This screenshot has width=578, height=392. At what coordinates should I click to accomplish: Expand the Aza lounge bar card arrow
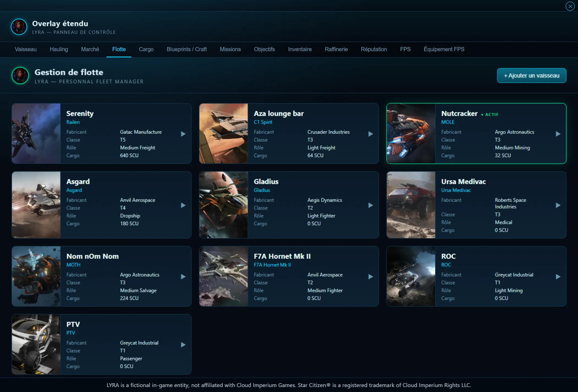click(x=370, y=134)
